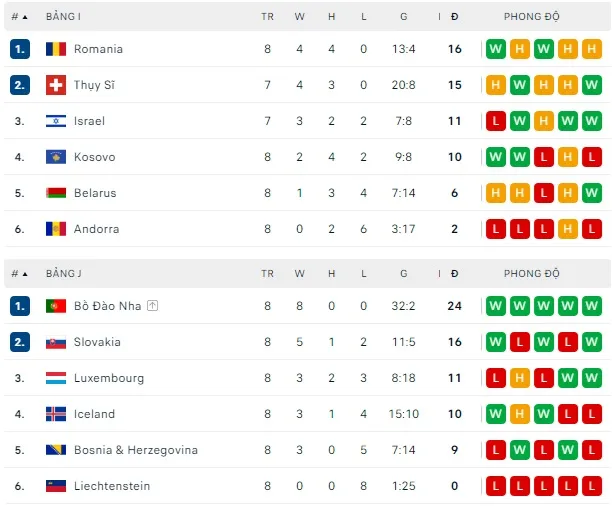
Task: Click the Kosovo flag icon
Action: pyautogui.click(x=56, y=157)
